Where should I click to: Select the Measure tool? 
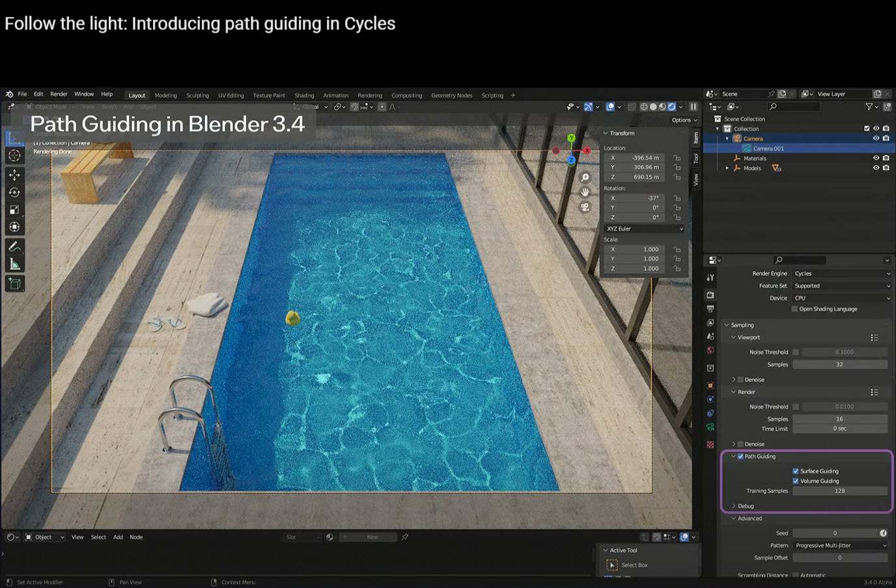tap(14, 264)
